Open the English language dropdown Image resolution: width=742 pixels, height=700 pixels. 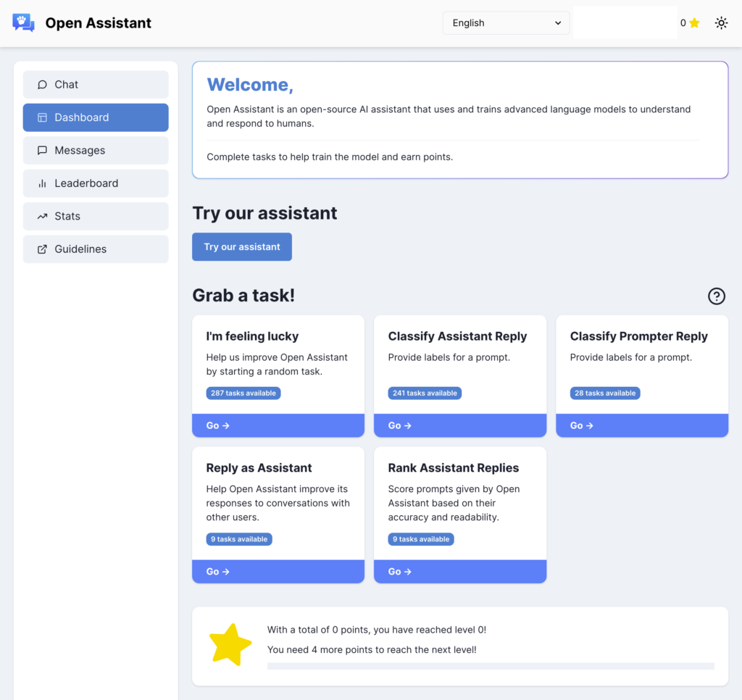coord(505,22)
